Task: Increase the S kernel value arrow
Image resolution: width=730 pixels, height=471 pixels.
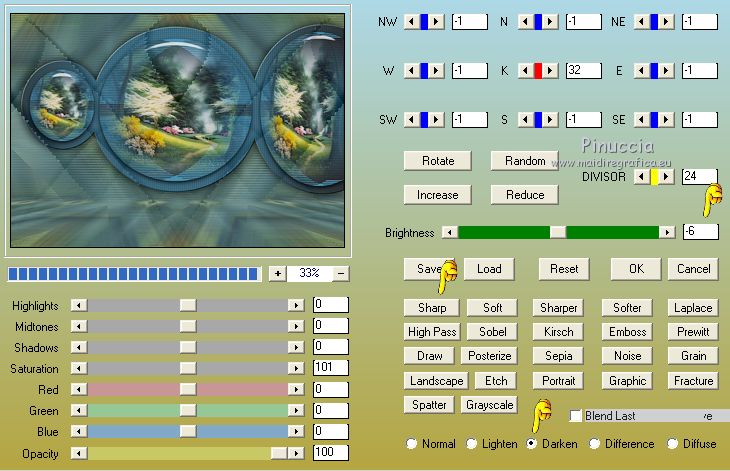Action: [x=550, y=120]
